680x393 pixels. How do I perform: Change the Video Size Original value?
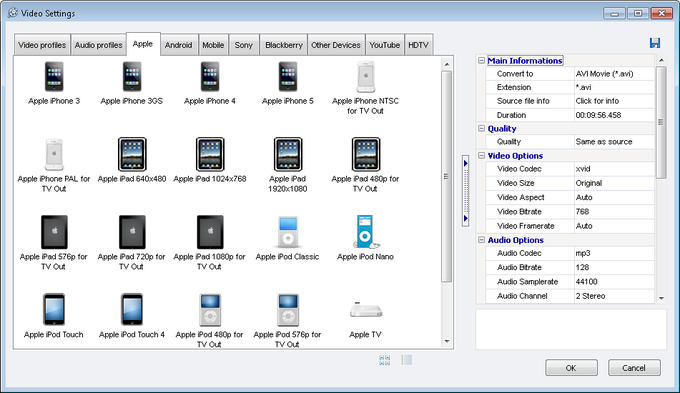coord(614,183)
